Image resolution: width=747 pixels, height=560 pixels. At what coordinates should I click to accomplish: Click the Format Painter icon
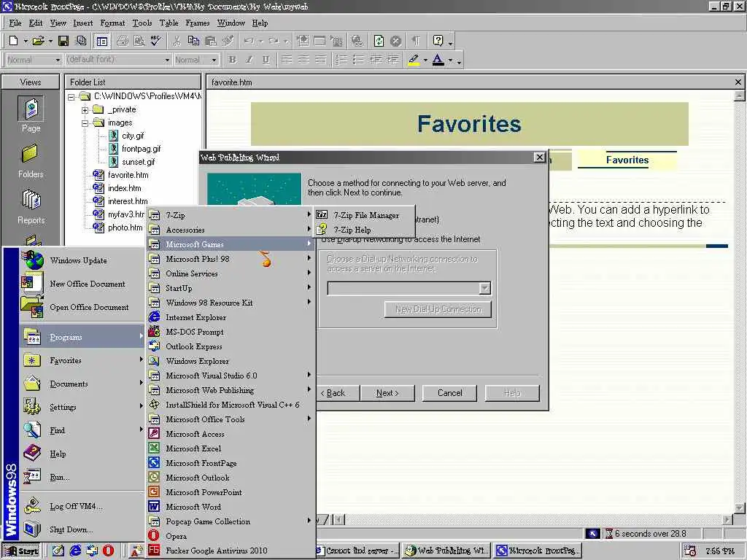pyautogui.click(x=228, y=41)
